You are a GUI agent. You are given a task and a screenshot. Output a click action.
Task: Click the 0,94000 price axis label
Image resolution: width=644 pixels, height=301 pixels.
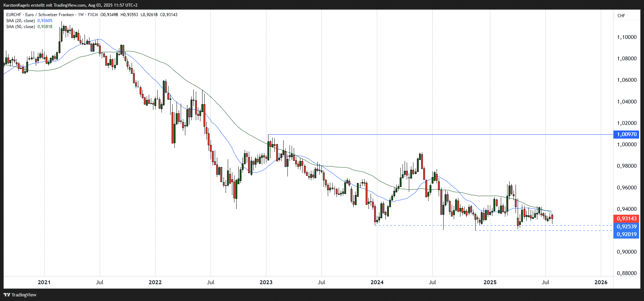pos(627,209)
